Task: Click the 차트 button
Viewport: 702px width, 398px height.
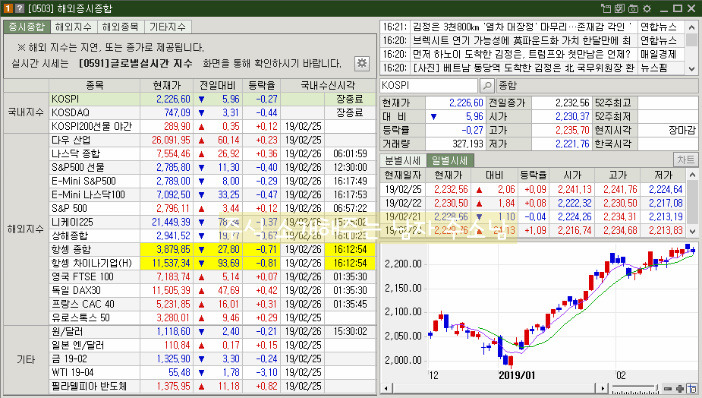Action: [x=685, y=160]
